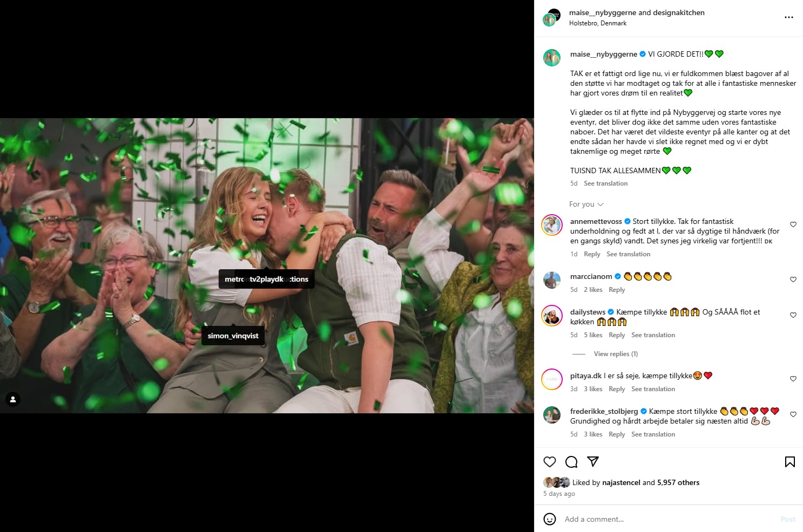
Task: Open the three-dot more options menu
Action: pyautogui.click(x=789, y=17)
